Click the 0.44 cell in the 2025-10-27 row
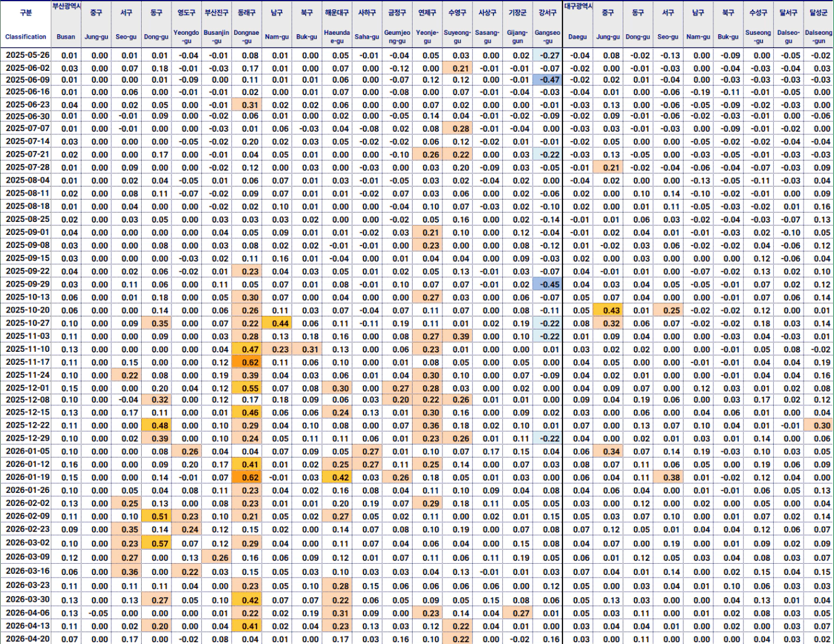Image resolution: width=834 pixels, height=644 pixels. [x=277, y=323]
